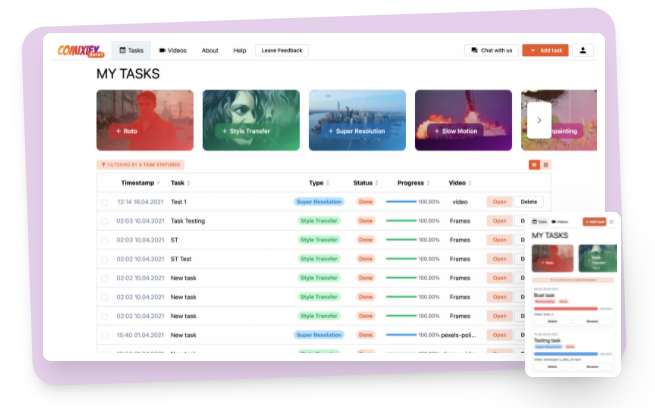Click the filter funnel status banner
The image size is (655, 408).
[x=140, y=164]
